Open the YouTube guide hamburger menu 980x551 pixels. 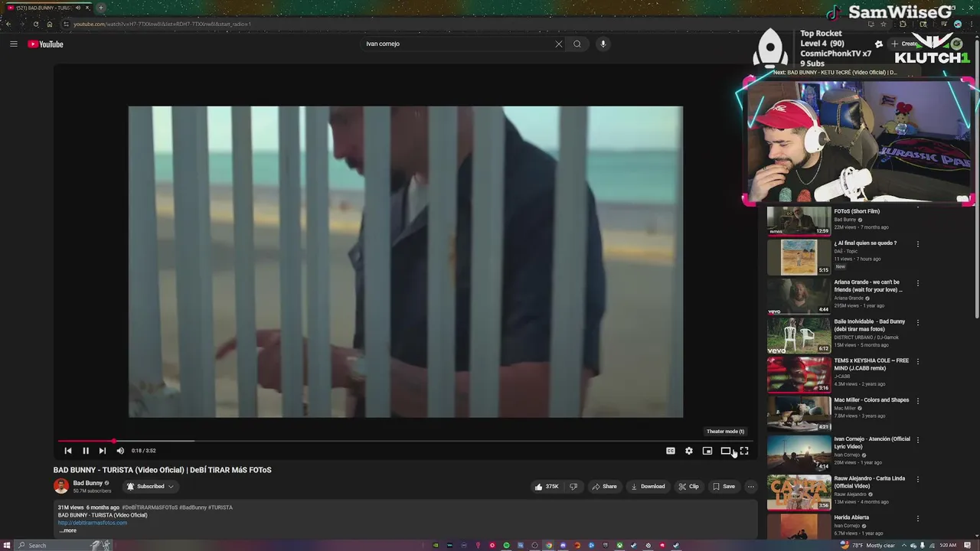click(13, 44)
